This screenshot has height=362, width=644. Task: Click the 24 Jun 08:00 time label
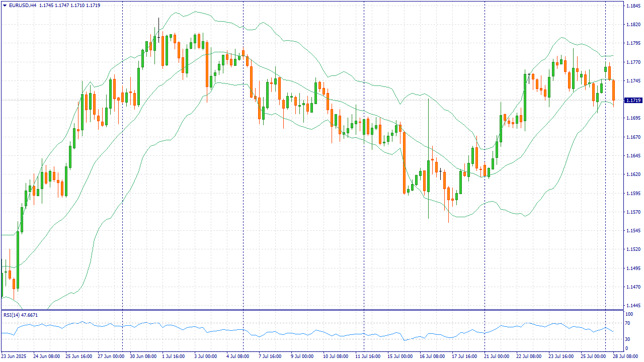(46, 356)
